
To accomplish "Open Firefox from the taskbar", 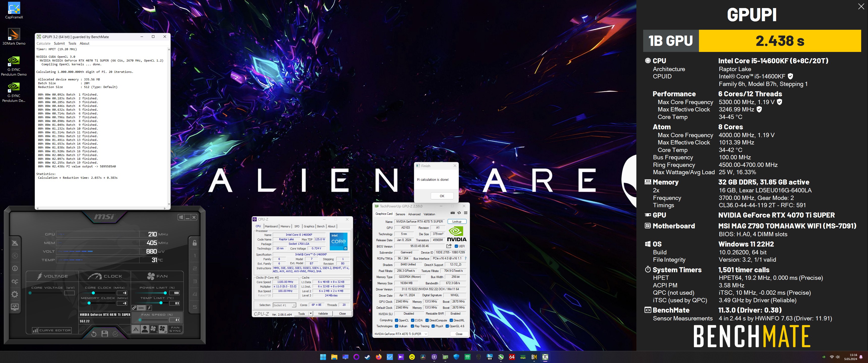I will (x=378, y=357).
